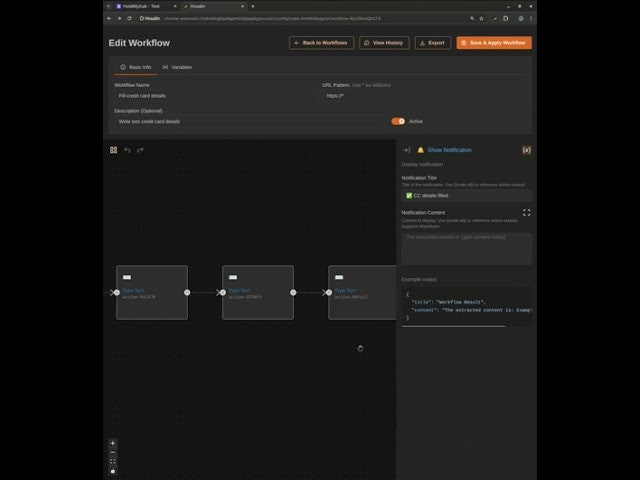640x480 pixels.
Task: Click the bell icon beside Show Notification
Action: [420, 150]
